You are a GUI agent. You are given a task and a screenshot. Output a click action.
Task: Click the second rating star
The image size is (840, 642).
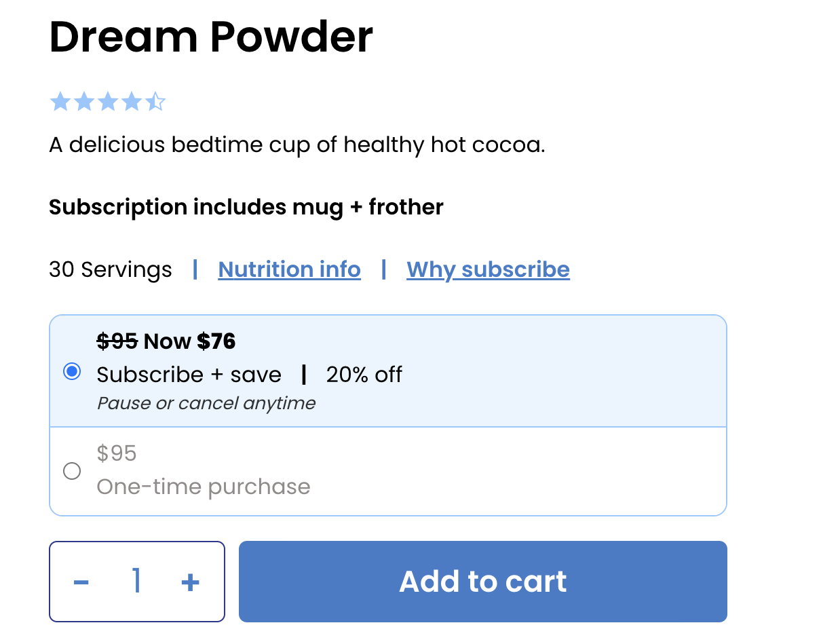(84, 102)
